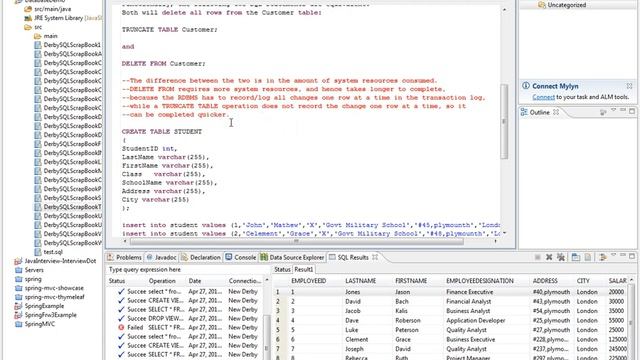
Task: Click the Connect Mylyn info icon
Action: tap(526, 86)
